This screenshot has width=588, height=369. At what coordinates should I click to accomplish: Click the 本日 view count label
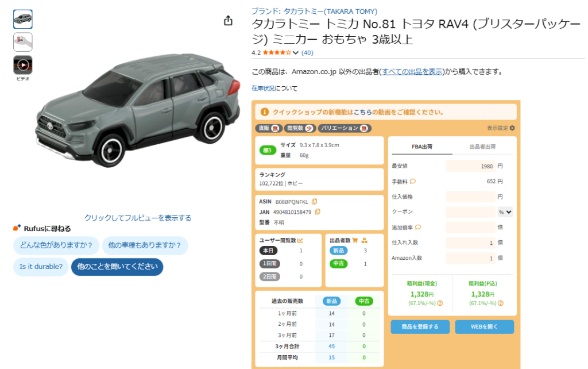(268, 251)
